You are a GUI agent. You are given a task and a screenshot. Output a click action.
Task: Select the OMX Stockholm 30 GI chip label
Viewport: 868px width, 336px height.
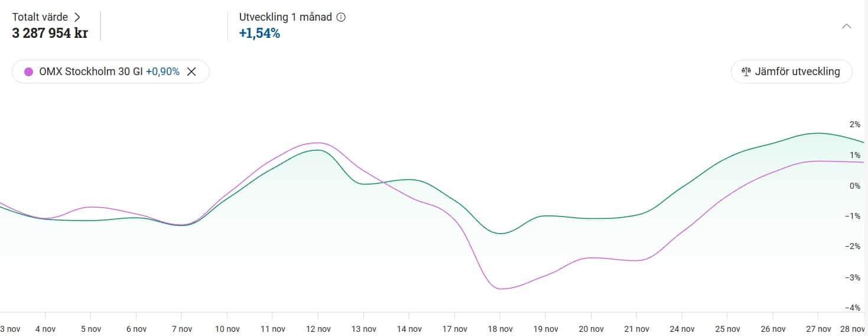click(90, 72)
